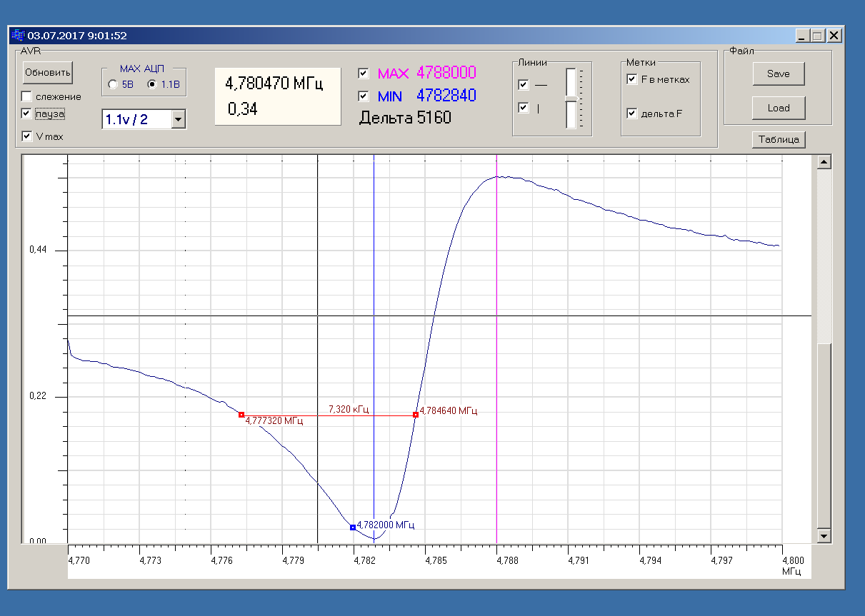The image size is (865, 616).
Task: Click the scrollbar down arrow beside the graph
Action: (x=824, y=535)
